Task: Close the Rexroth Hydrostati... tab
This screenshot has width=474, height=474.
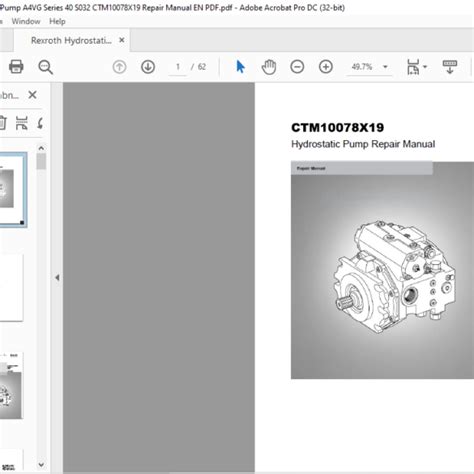Action: point(122,40)
